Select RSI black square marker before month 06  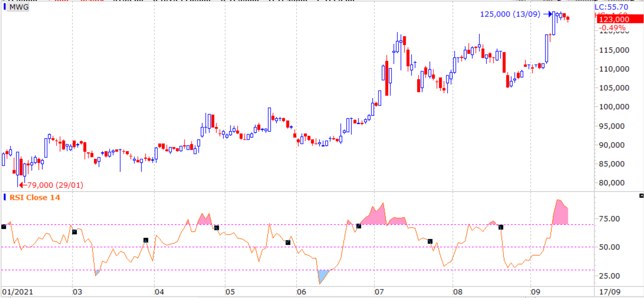click(288, 243)
